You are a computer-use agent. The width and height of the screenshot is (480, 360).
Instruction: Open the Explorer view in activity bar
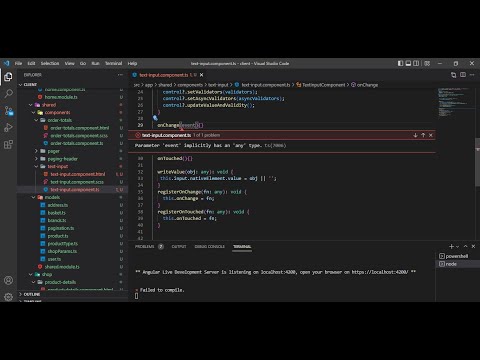tap(8, 77)
